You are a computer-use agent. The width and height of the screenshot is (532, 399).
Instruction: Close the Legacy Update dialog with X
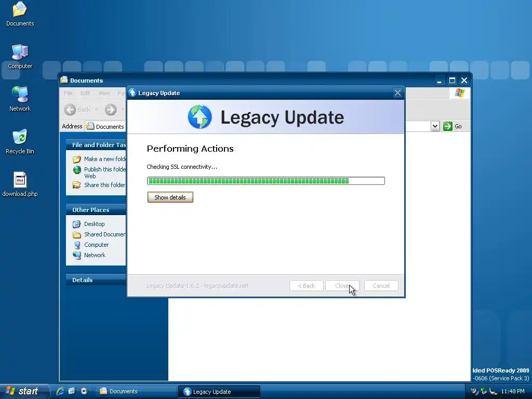click(x=397, y=93)
